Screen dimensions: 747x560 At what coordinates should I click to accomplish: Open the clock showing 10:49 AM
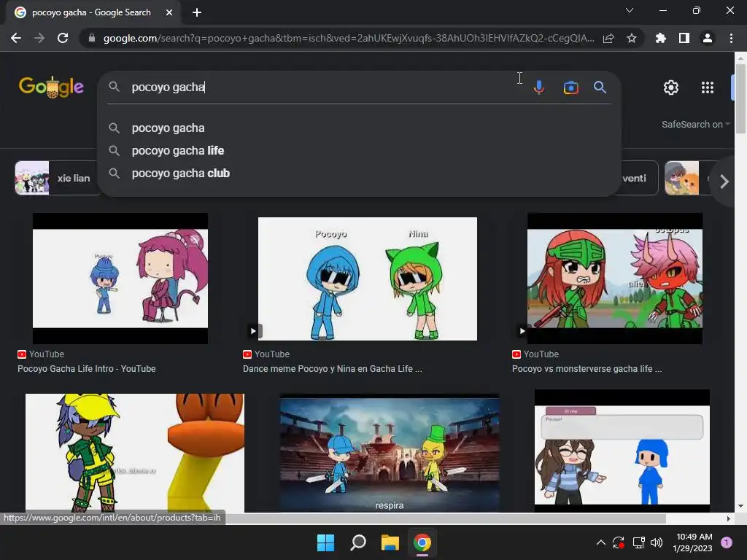694,542
